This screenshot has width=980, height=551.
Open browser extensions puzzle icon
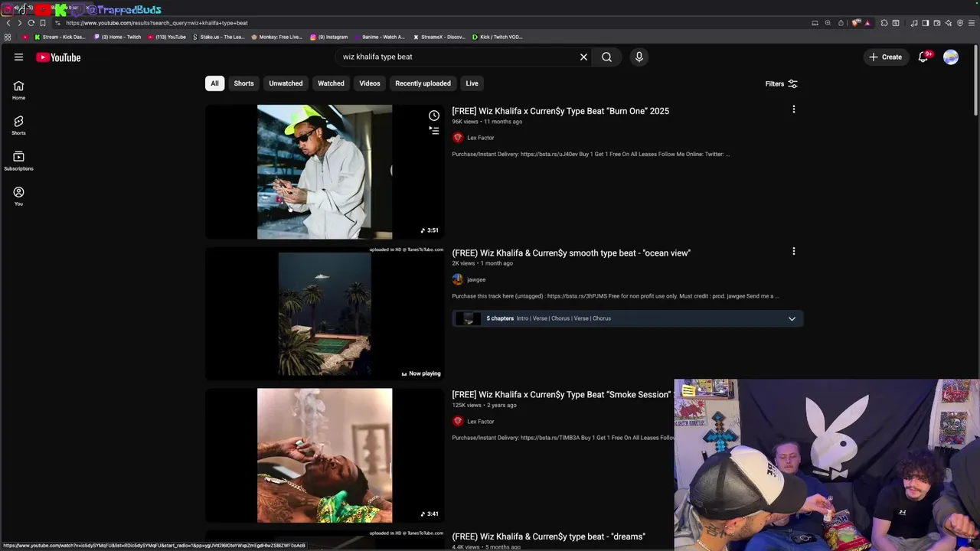(x=884, y=23)
